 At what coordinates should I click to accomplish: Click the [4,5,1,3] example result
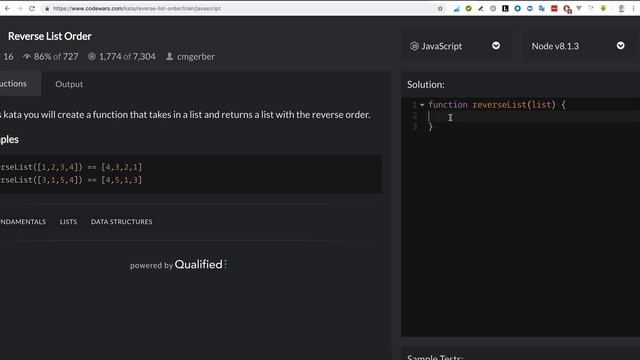(122, 180)
